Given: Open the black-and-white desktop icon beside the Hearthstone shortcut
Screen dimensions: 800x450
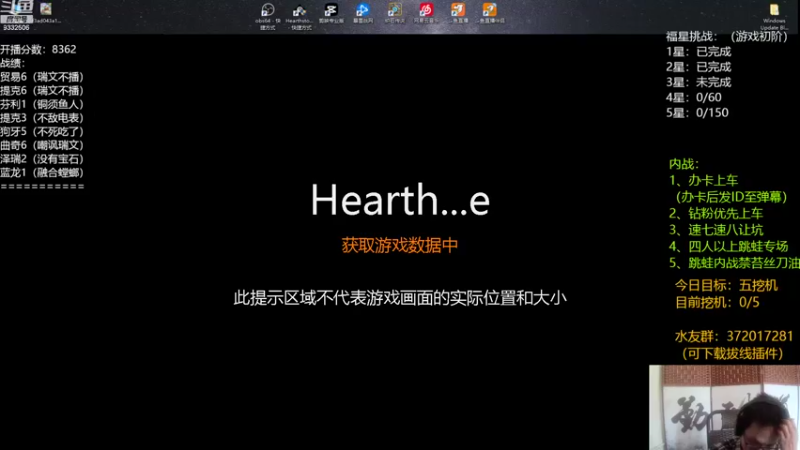Looking at the screenshot, I should pos(331,13).
